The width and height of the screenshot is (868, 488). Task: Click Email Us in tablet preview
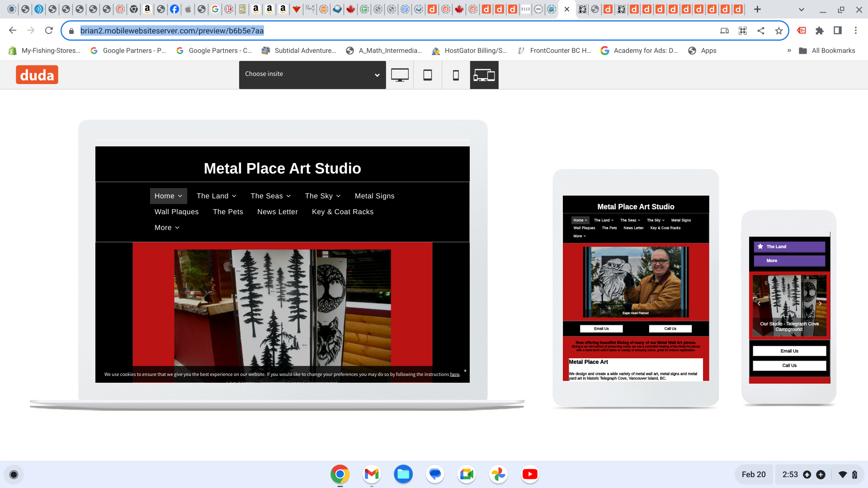601,328
